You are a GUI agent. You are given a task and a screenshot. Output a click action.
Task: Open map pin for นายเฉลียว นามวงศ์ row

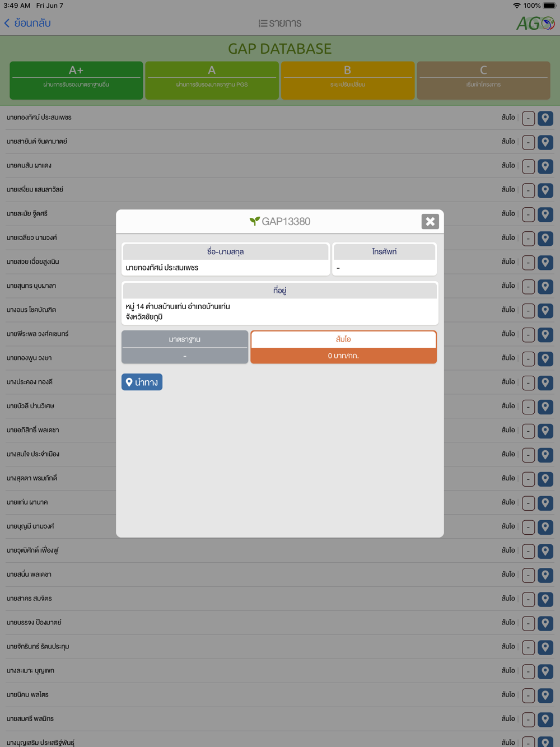coord(545,239)
